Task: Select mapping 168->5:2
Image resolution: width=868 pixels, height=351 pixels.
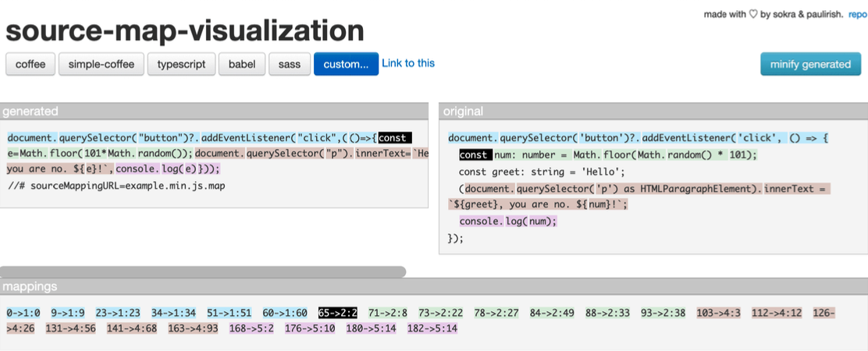Action: pyautogui.click(x=252, y=328)
